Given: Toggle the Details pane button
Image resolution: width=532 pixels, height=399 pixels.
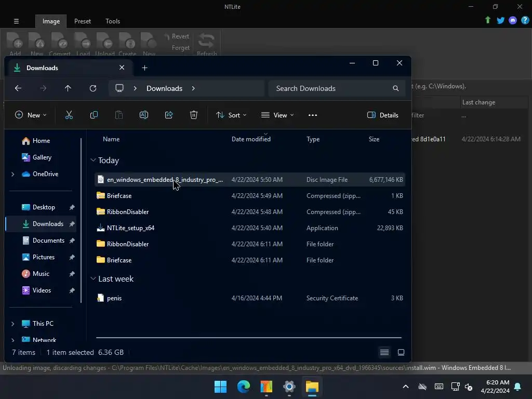Looking at the screenshot, I should point(383,115).
